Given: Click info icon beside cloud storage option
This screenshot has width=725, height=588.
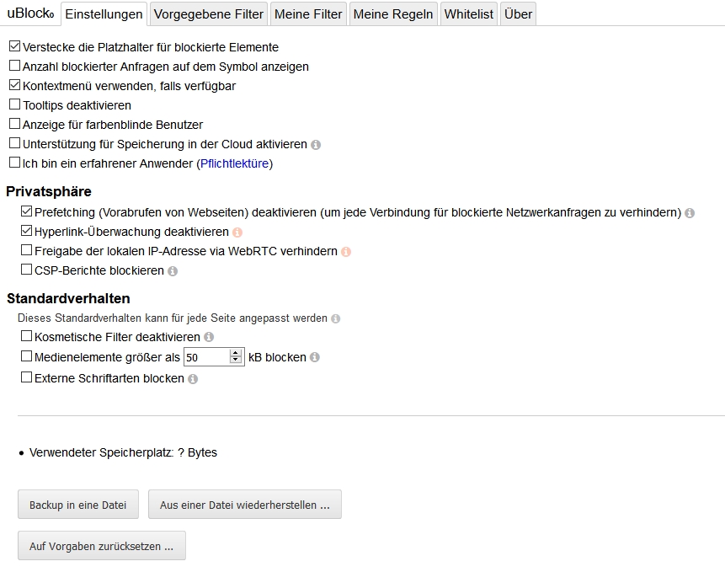Looking at the screenshot, I should coord(316,145).
